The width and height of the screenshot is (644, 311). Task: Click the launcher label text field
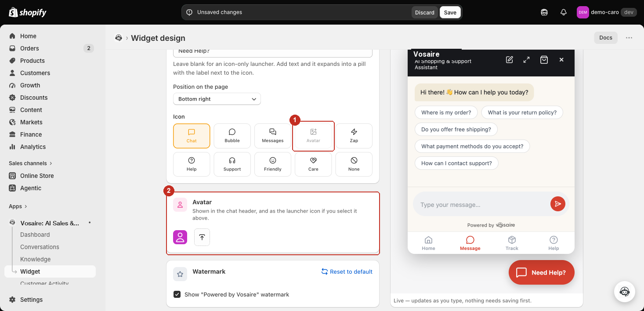point(273,52)
